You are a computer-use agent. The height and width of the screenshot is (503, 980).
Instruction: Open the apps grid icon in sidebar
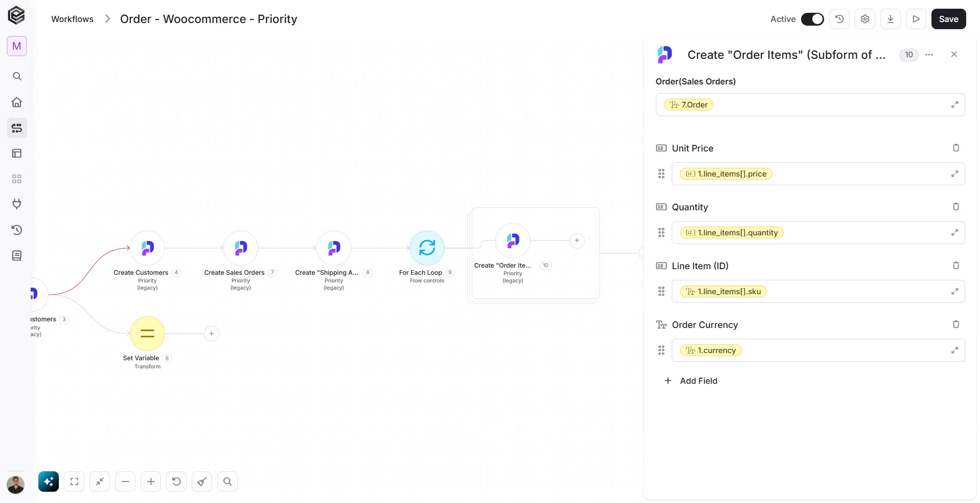tap(17, 179)
